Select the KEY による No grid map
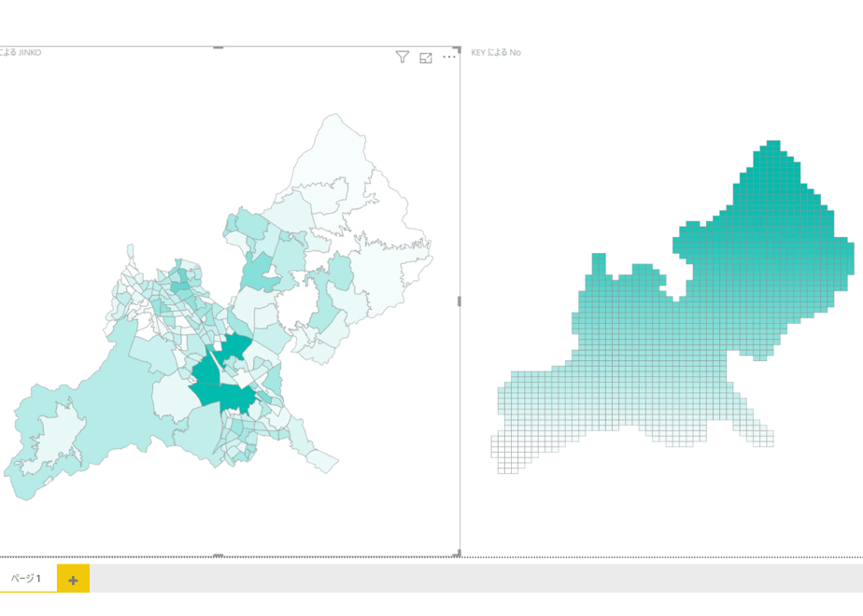 point(673,307)
